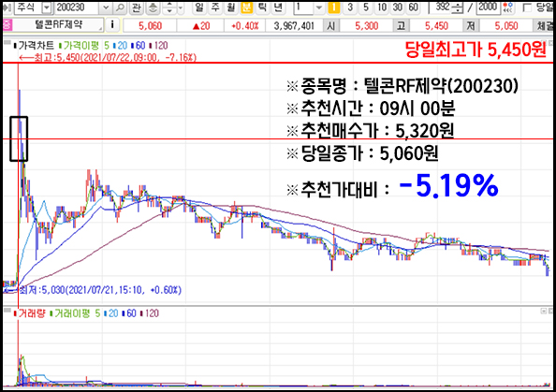Select the 10-minute interval button
The width and height of the screenshot is (556, 392).
(x=382, y=7)
